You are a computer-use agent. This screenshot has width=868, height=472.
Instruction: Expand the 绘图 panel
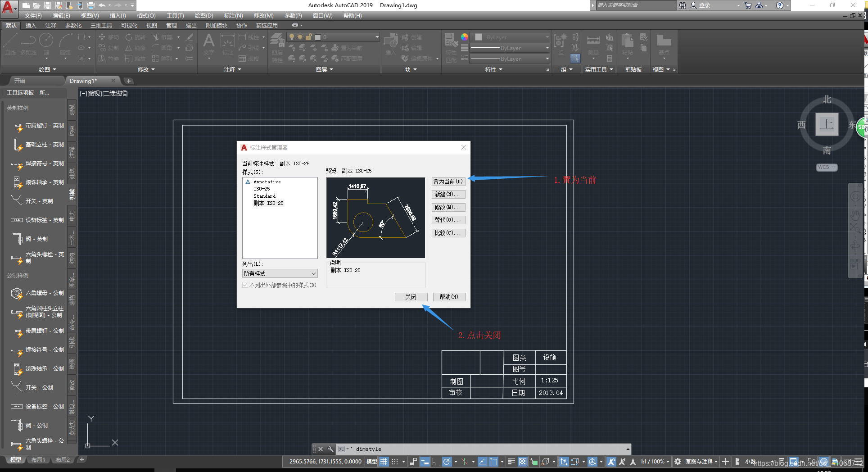(x=47, y=69)
